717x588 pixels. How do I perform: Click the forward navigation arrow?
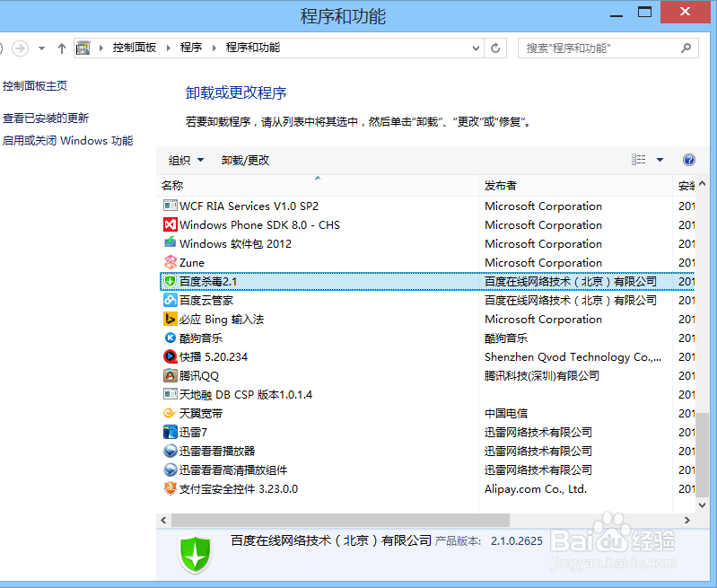(20, 48)
